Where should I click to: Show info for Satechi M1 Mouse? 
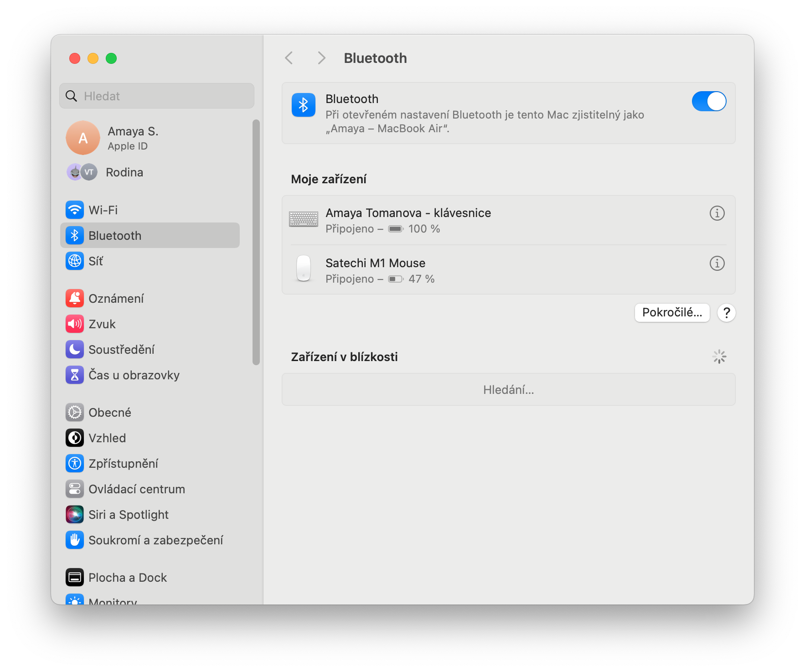click(x=717, y=264)
